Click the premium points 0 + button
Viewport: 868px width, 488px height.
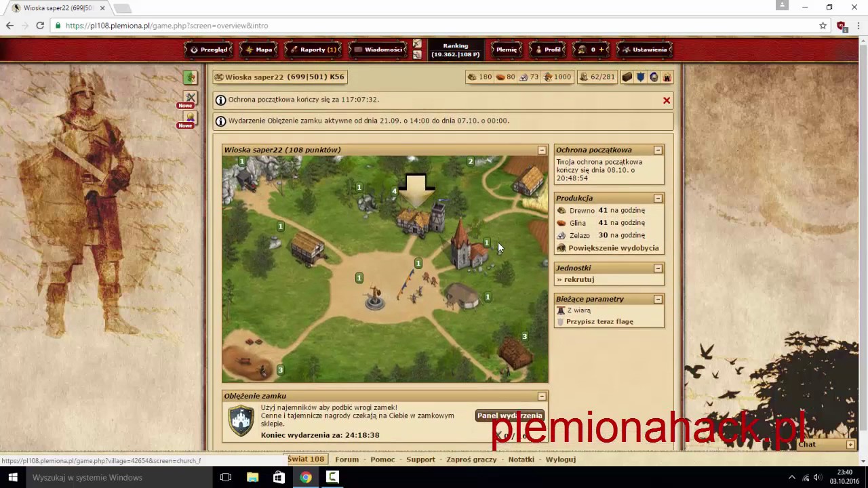[592, 49]
